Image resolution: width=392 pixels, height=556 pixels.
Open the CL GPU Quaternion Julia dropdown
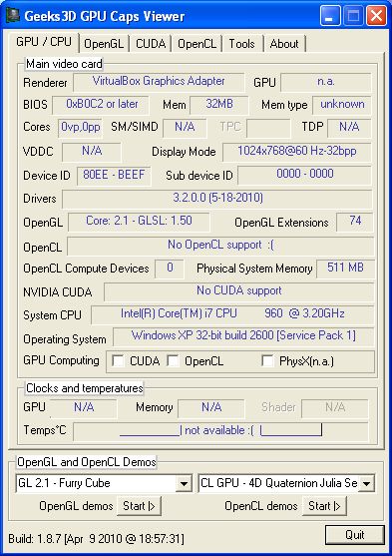[366, 483]
